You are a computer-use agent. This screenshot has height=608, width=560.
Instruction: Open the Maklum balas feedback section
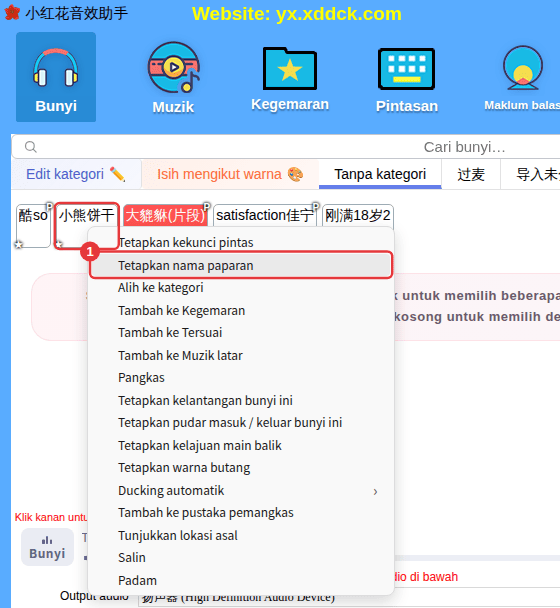coord(522,79)
